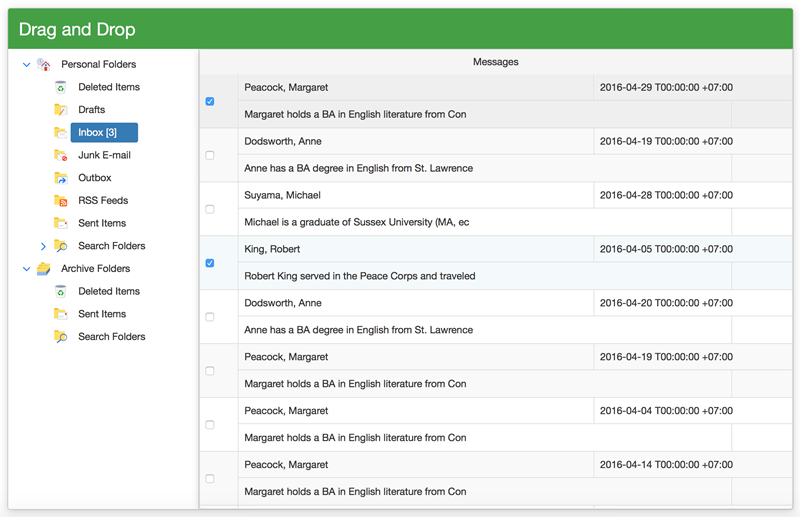Collapse the Personal Folders tree node
The width and height of the screenshot is (800, 517).
(27, 65)
